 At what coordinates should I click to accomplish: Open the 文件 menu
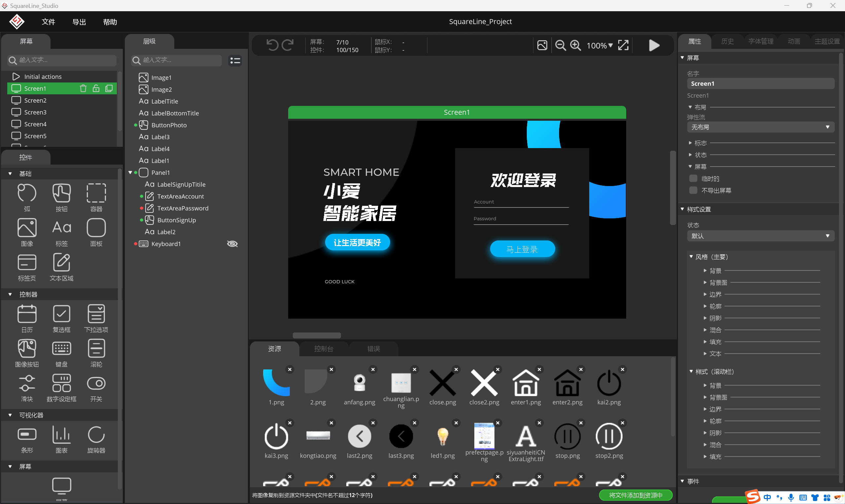(48, 22)
